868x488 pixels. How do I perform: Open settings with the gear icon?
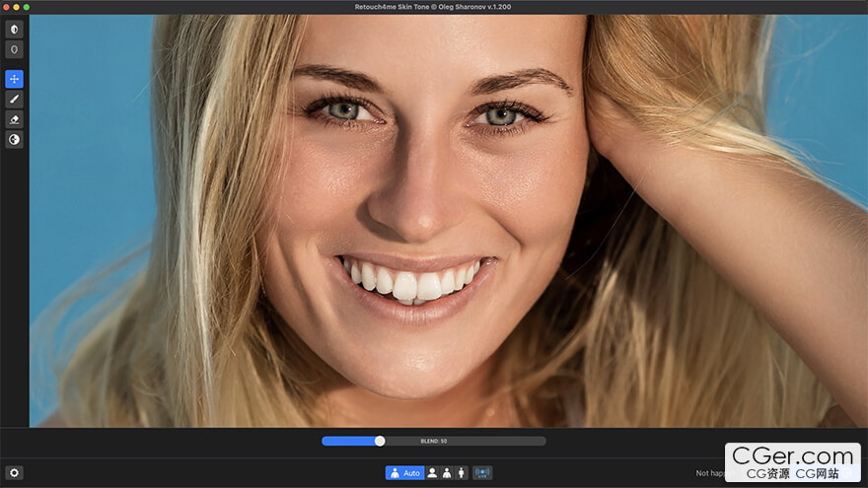pyautogui.click(x=14, y=473)
